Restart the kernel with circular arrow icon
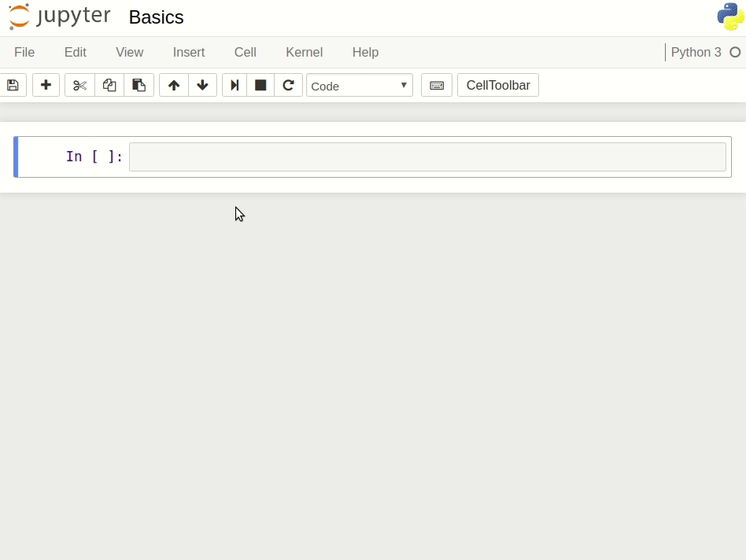The height and width of the screenshot is (560, 746). pyautogui.click(x=288, y=85)
